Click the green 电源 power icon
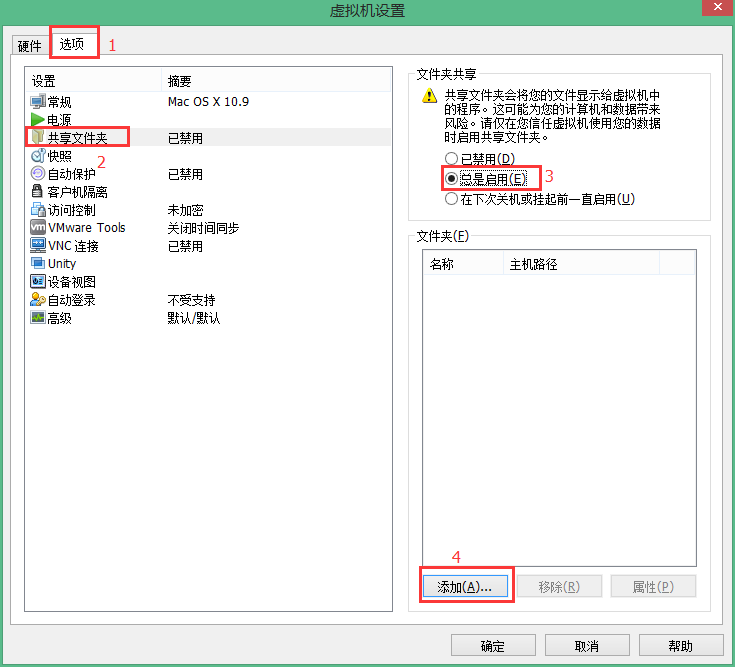The height and width of the screenshot is (667, 735). click(38, 120)
